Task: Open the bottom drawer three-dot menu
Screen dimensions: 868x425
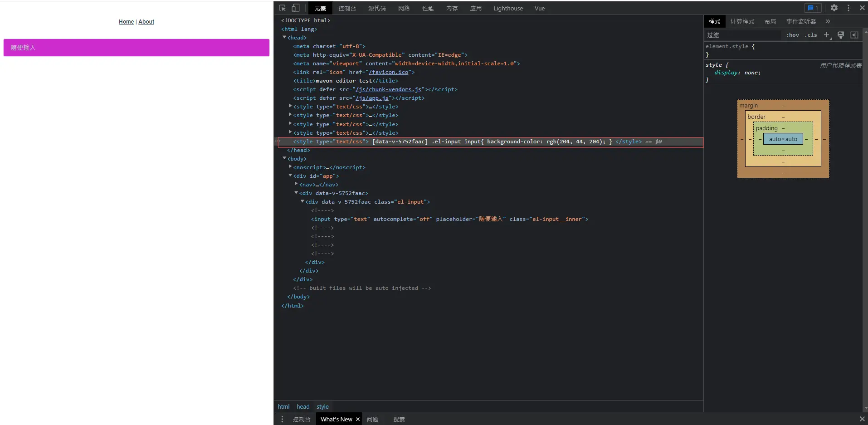Action: point(282,419)
